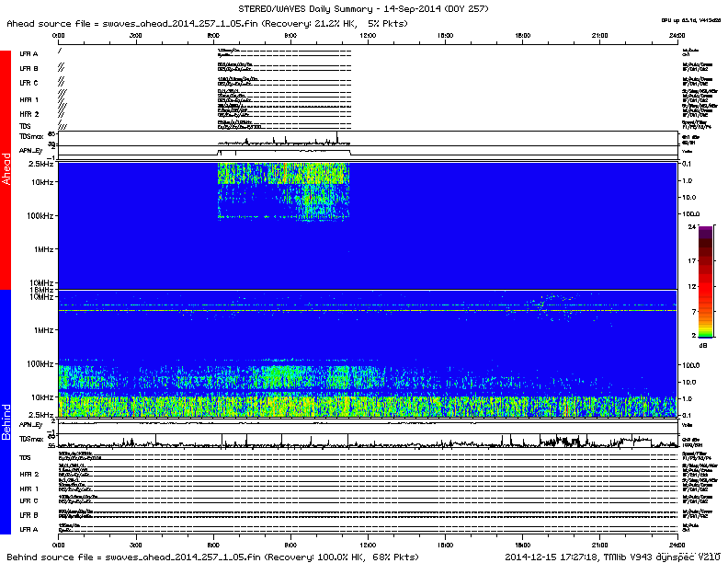Click the bright yellow horizontal line in Behind spectrogram

coord(367,310)
